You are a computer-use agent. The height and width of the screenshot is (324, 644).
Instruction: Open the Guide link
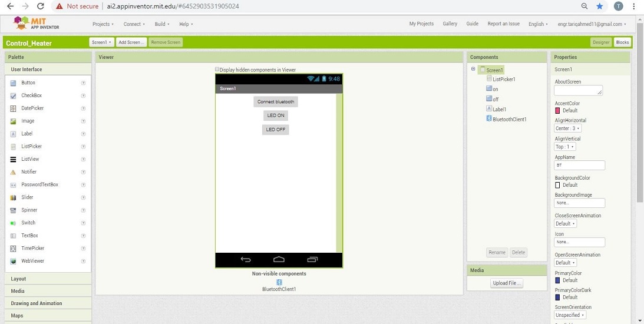pos(473,24)
